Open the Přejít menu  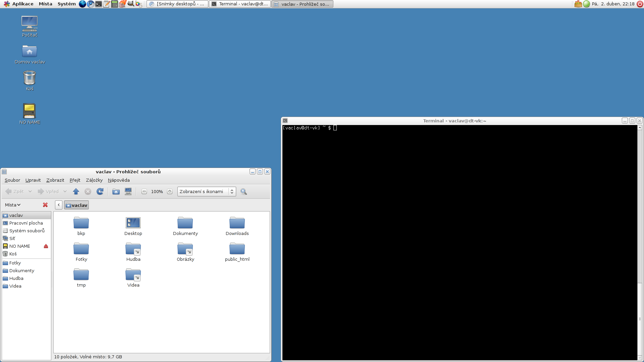point(75,180)
